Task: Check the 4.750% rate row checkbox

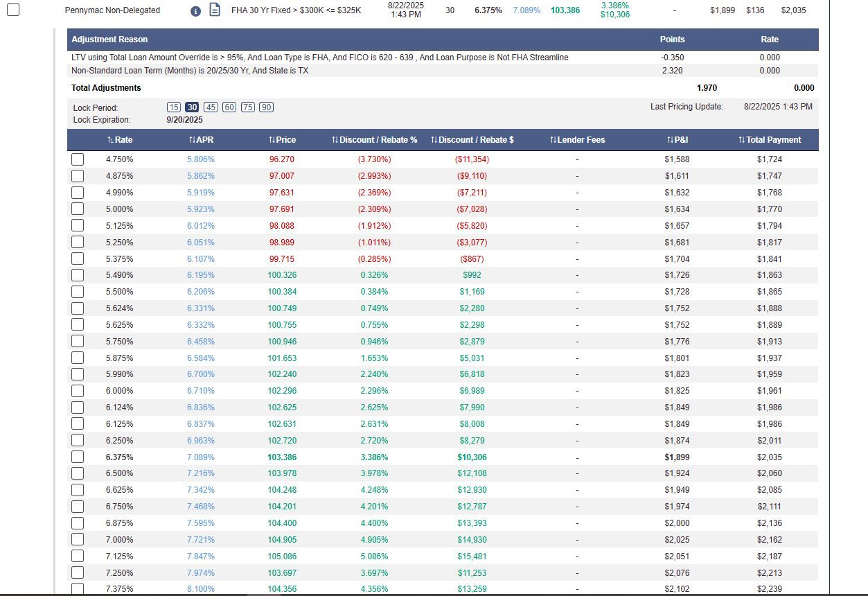Action: pyautogui.click(x=78, y=159)
